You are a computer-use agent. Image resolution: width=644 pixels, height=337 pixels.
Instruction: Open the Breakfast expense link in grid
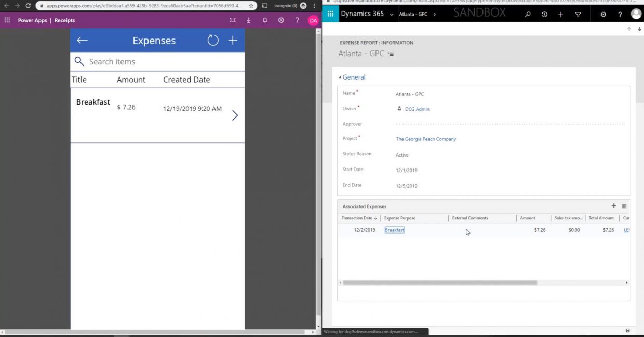coord(395,230)
